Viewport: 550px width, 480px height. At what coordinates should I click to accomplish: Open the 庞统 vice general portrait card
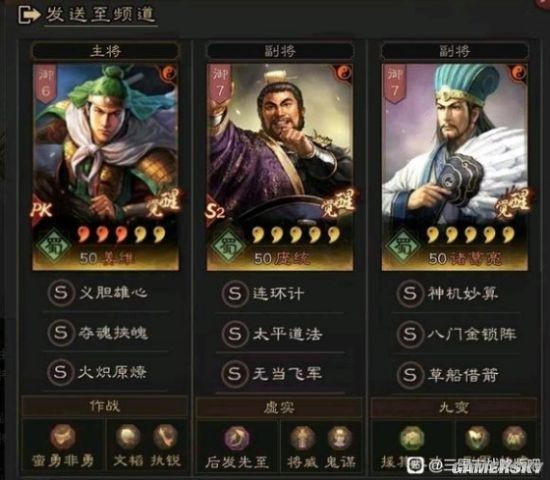click(280, 167)
